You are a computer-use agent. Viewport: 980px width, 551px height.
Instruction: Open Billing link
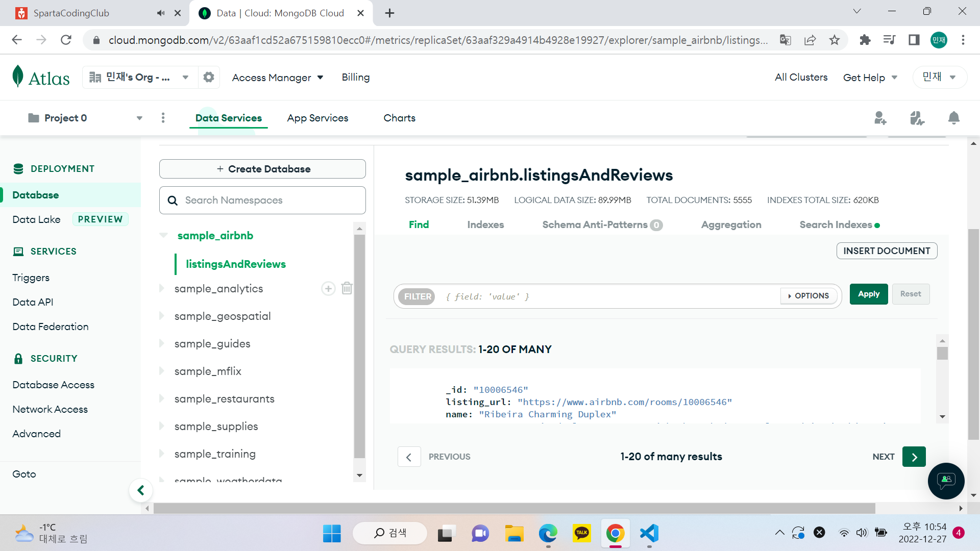point(356,77)
